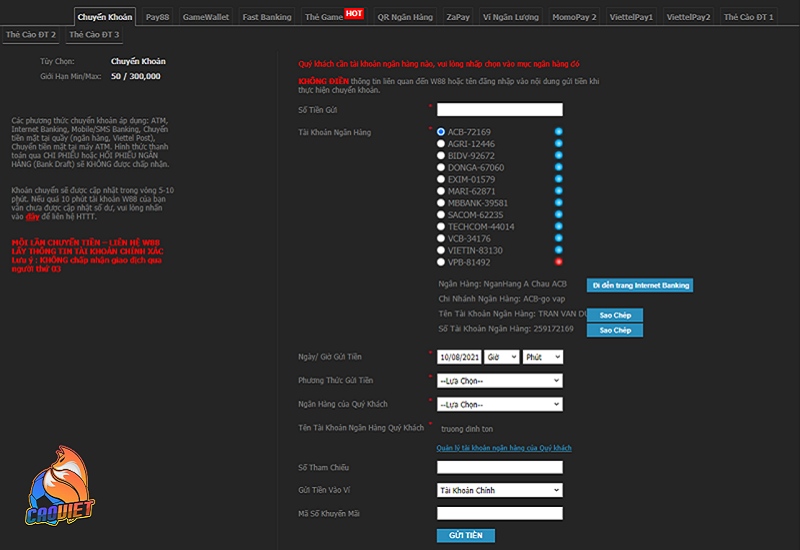The image size is (800, 550).
Task: Open the Thẻ Cào ĐT 2 tab
Action: (x=31, y=35)
